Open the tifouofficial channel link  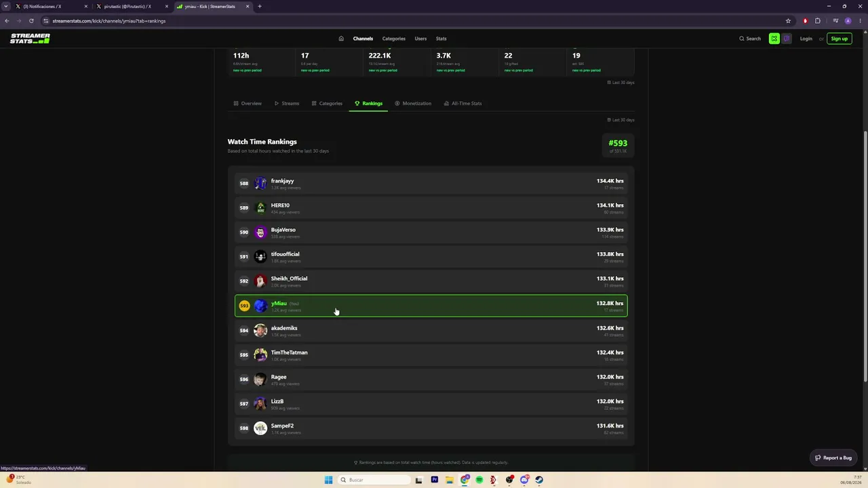[x=285, y=254]
